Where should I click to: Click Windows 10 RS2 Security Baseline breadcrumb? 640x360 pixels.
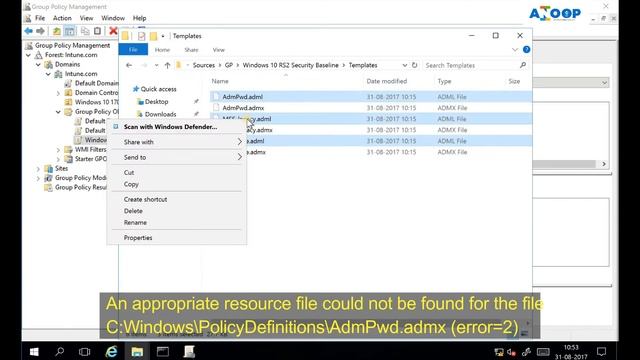click(291, 65)
